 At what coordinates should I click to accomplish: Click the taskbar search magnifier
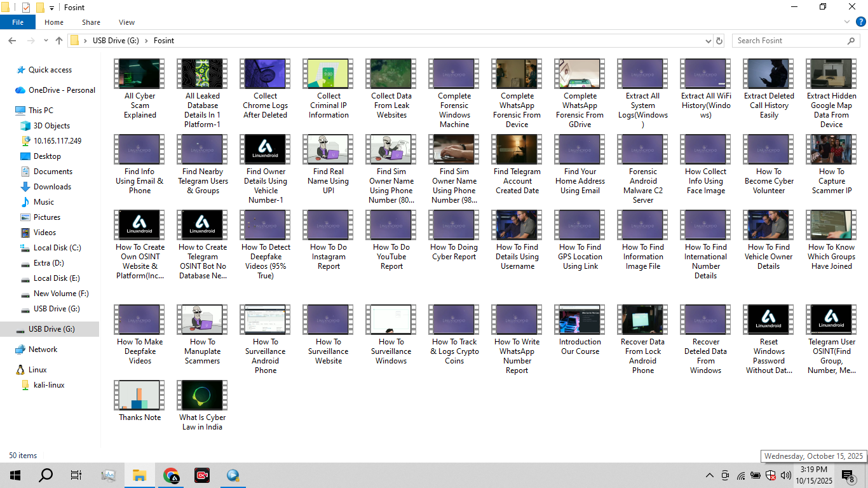46,475
